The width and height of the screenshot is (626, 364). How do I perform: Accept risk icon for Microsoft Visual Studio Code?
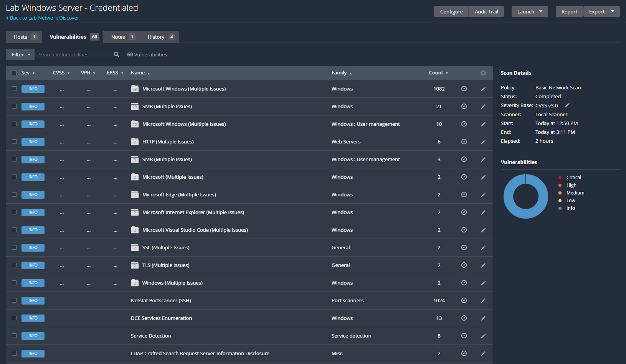464,230
